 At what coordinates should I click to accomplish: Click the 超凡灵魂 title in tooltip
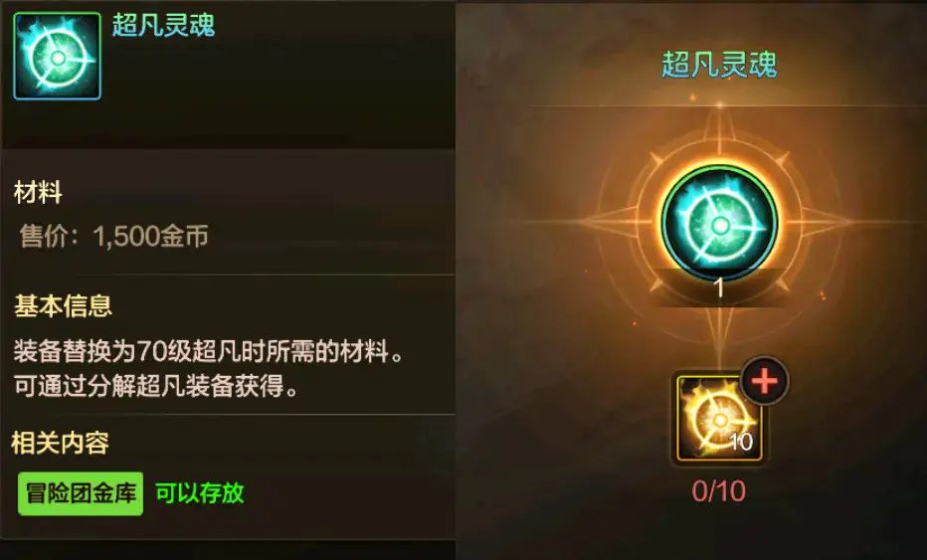164,26
